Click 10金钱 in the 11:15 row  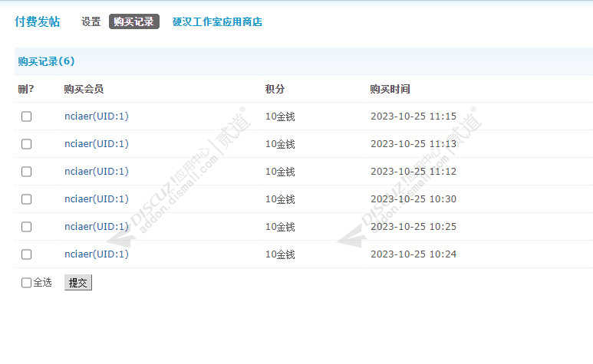click(280, 116)
